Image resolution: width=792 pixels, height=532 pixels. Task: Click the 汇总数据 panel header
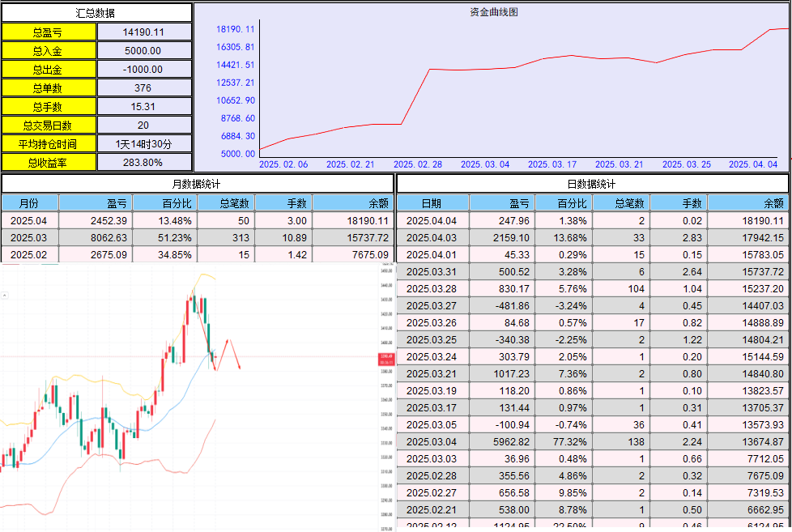(96, 13)
